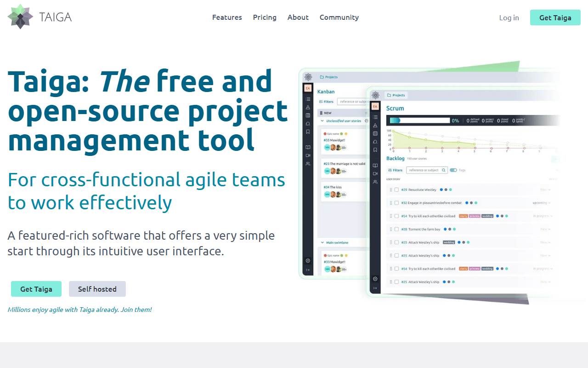
Task: Open the Projects tab in Scrum window
Action: tap(396, 95)
